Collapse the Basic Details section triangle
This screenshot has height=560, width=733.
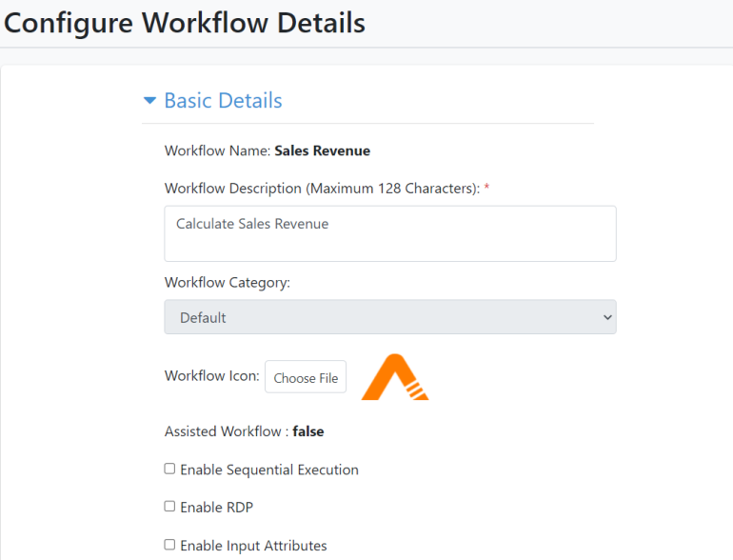click(149, 100)
